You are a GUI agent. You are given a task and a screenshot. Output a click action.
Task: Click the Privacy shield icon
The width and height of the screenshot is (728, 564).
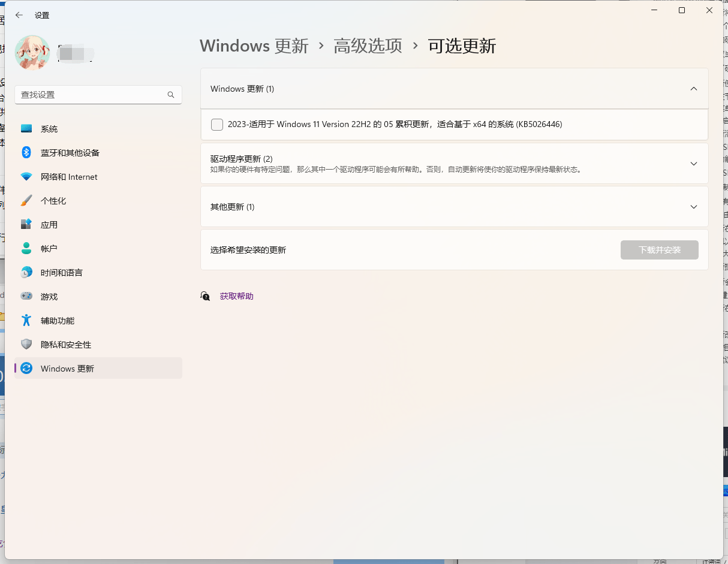click(x=26, y=345)
